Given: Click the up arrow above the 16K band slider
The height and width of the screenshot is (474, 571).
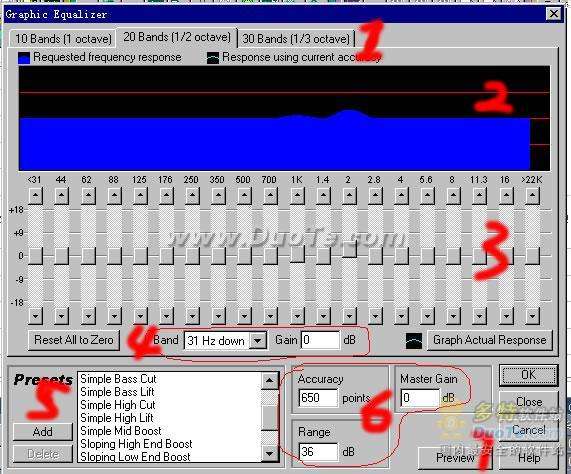Looking at the screenshot, I should pyautogui.click(x=506, y=196).
